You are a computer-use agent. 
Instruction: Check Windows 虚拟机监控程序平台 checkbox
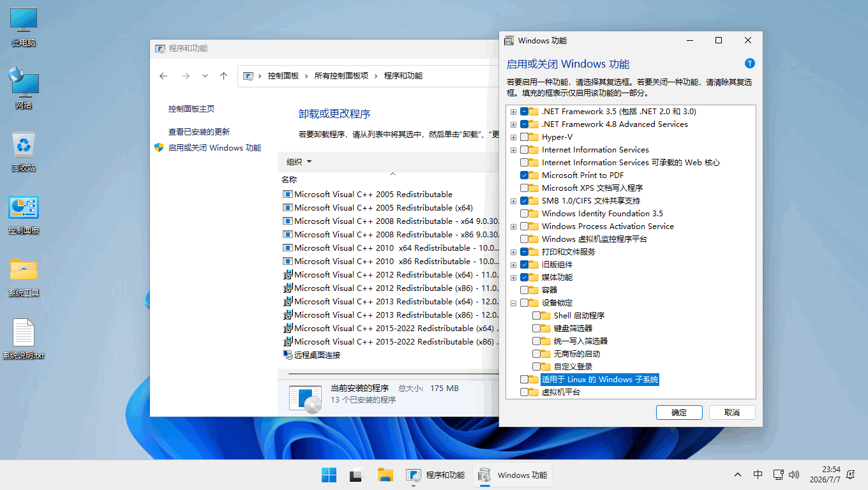click(x=525, y=239)
